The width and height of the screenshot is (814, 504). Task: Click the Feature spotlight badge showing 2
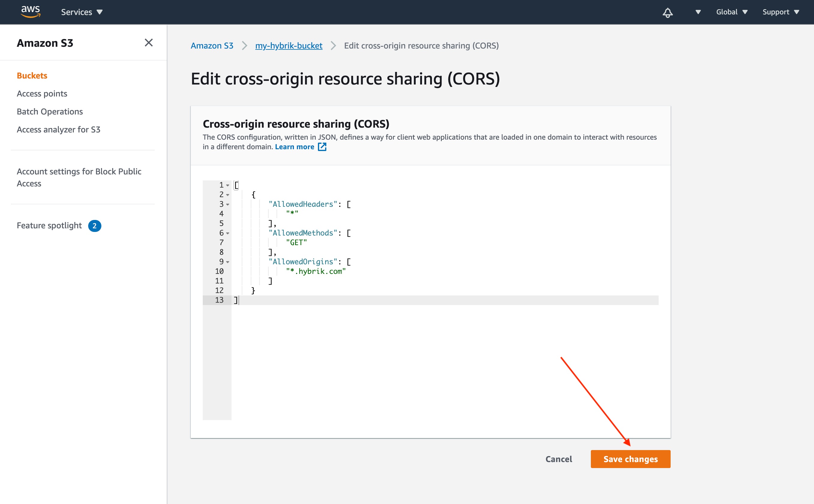pyautogui.click(x=94, y=226)
